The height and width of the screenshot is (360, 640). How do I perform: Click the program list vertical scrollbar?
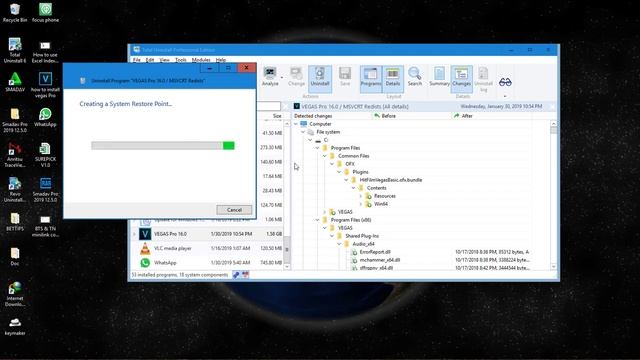287,195
